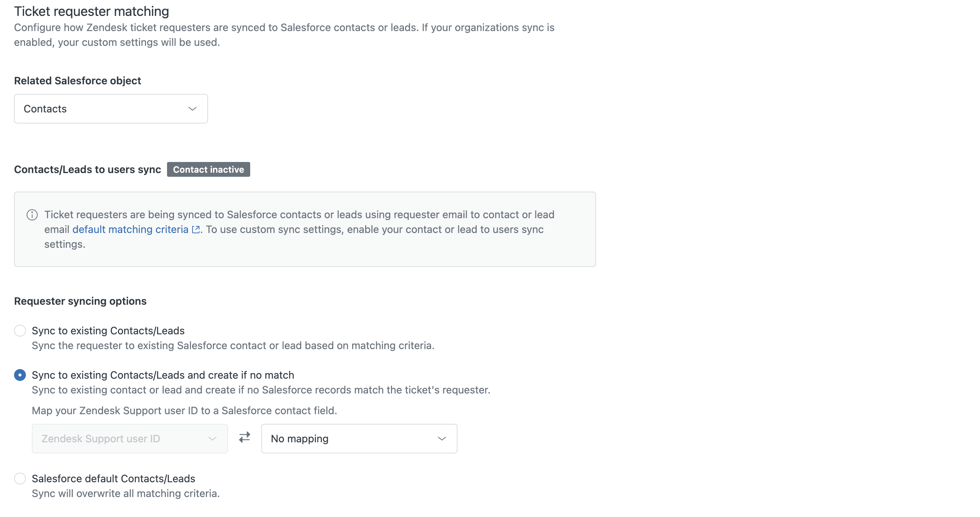This screenshot has height=517, width=980.
Task: Click the Ticket requester matching title
Action: click(91, 11)
